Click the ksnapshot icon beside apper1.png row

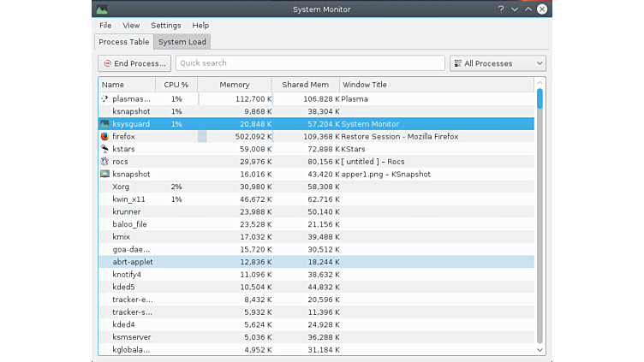104,174
